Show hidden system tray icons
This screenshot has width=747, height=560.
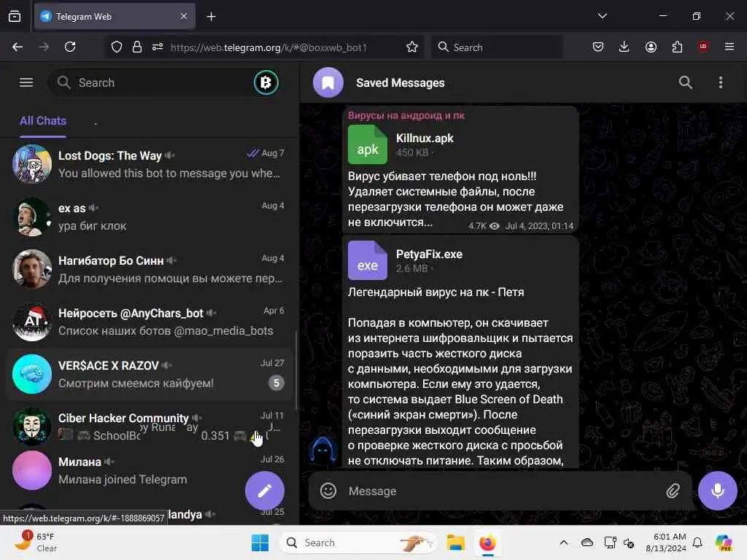(564, 542)
